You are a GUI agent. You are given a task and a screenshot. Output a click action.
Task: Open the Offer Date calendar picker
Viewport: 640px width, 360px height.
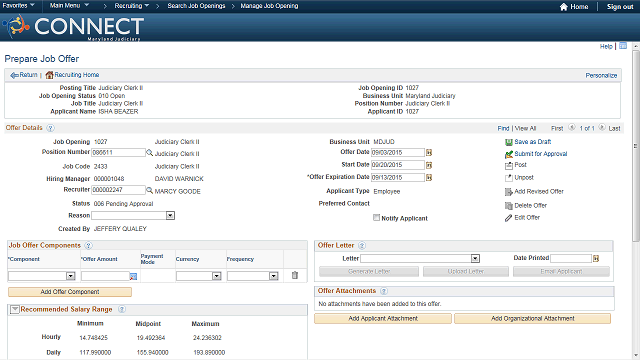click(x=429, y=153)
